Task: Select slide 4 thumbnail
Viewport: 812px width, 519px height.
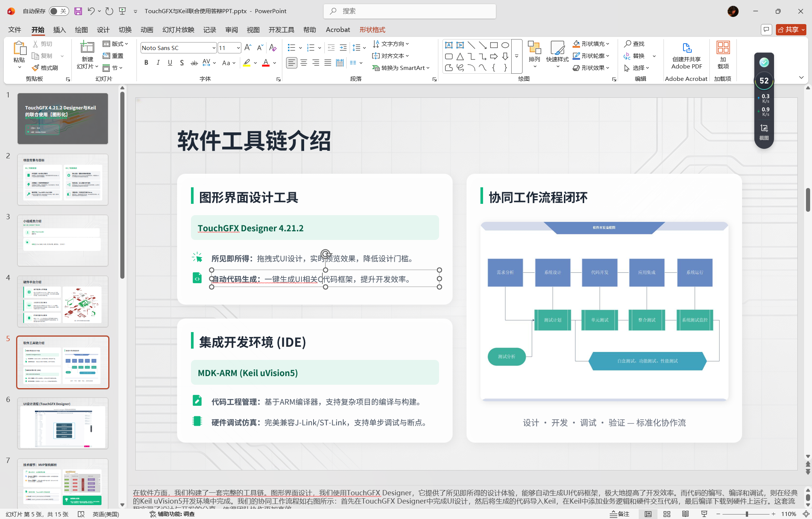Action: [63, 301]
